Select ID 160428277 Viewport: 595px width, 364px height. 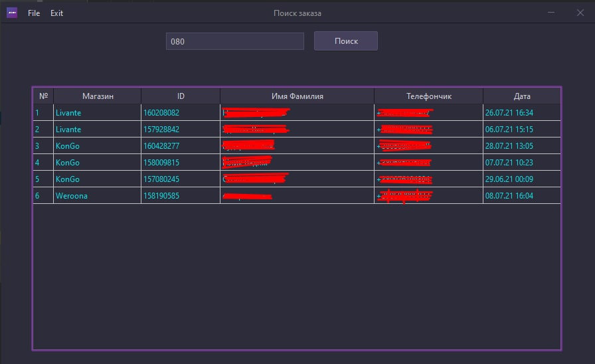click(x=181, y=145)
